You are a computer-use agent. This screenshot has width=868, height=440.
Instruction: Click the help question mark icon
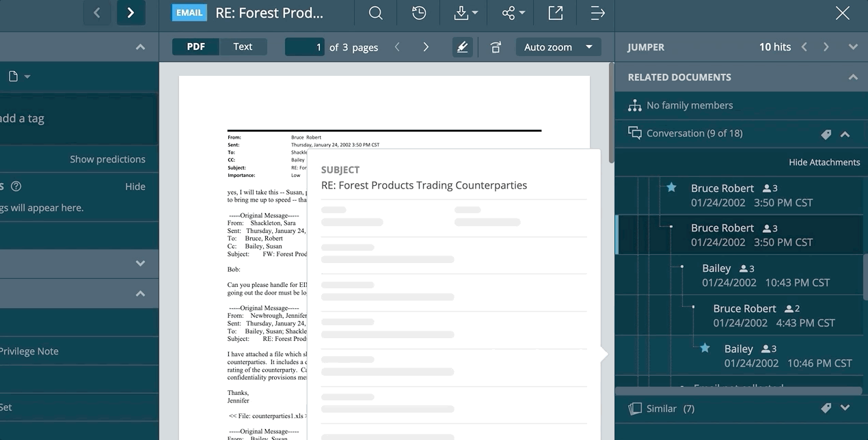pos(16,187)
